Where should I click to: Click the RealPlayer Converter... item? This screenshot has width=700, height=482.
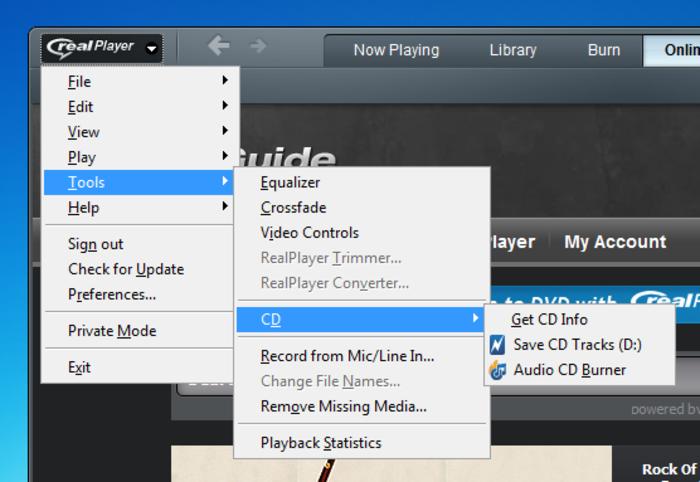[x=362, y=283]
